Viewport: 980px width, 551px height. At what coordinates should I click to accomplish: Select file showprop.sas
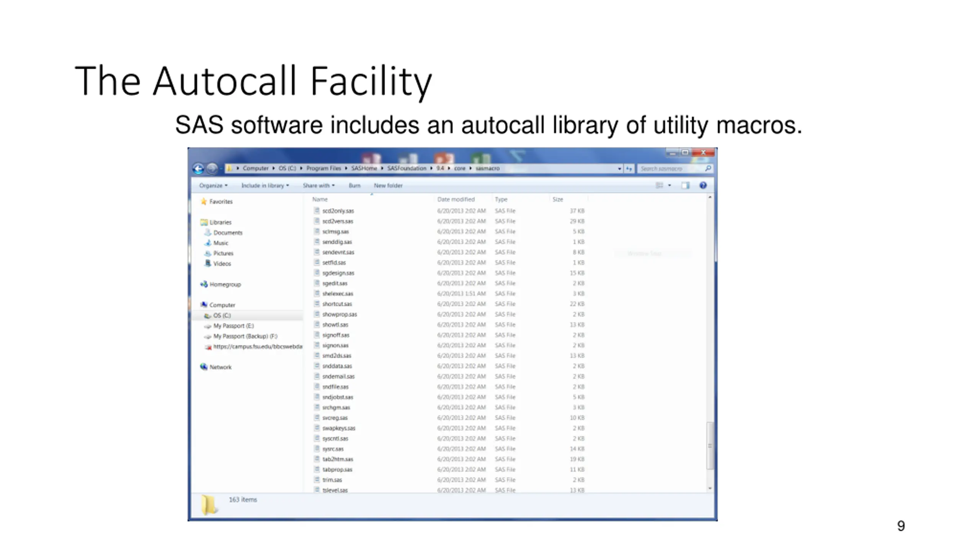[x=340, y=314]
